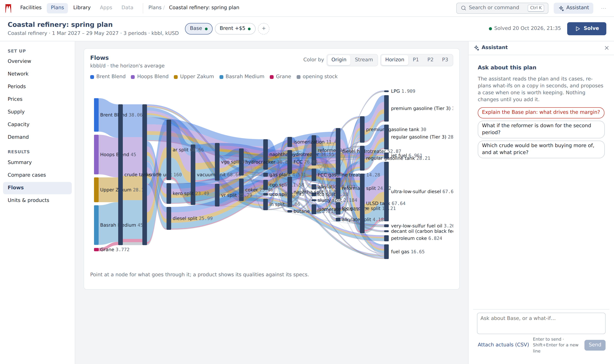The image size is (614, 364).
Task: Select the Origin color mode
Action: pos(339,60)
